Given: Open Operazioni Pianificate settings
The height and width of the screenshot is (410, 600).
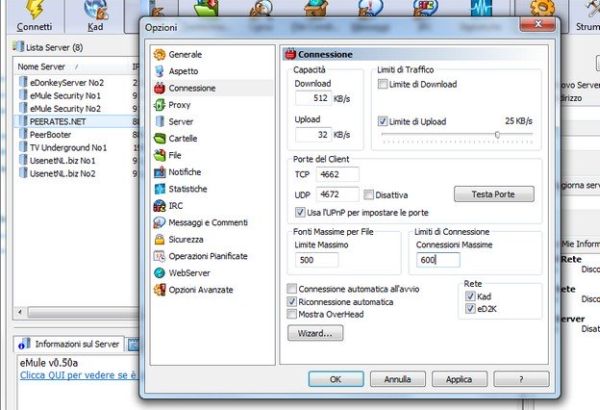Looking at the screenshot, I should tap(201, 256).
